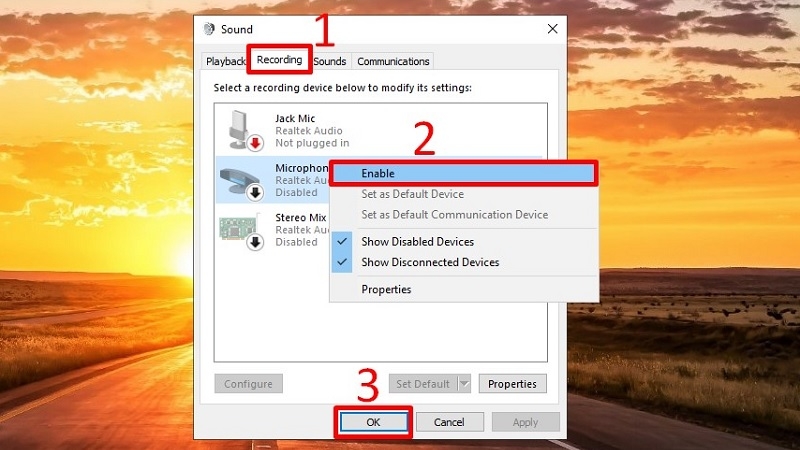Switch to the Playback tab
The width and height of the screenshot is (800, 450).
224,61
